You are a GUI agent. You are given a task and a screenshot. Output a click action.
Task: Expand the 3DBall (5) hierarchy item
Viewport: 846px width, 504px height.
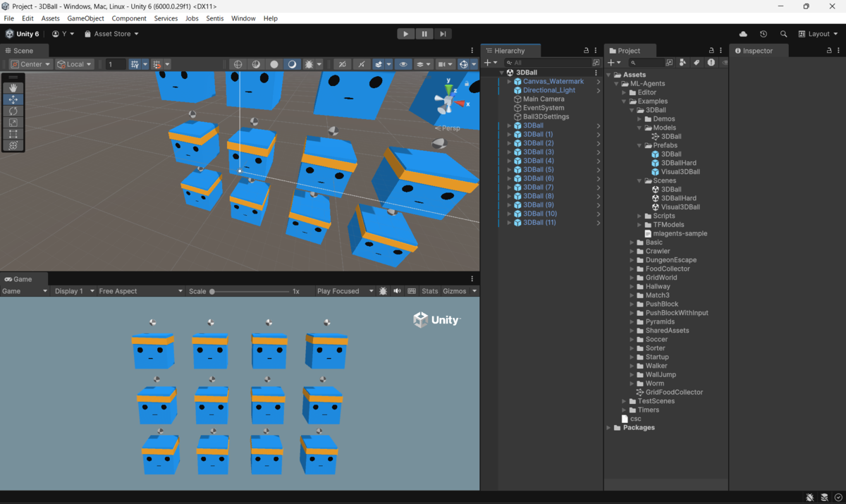(x=509, y=169)
